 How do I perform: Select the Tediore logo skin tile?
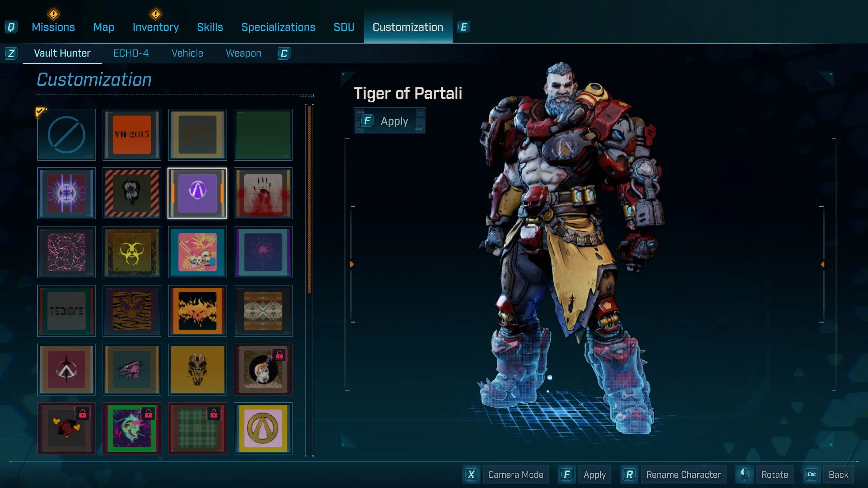tap(66, 311)
